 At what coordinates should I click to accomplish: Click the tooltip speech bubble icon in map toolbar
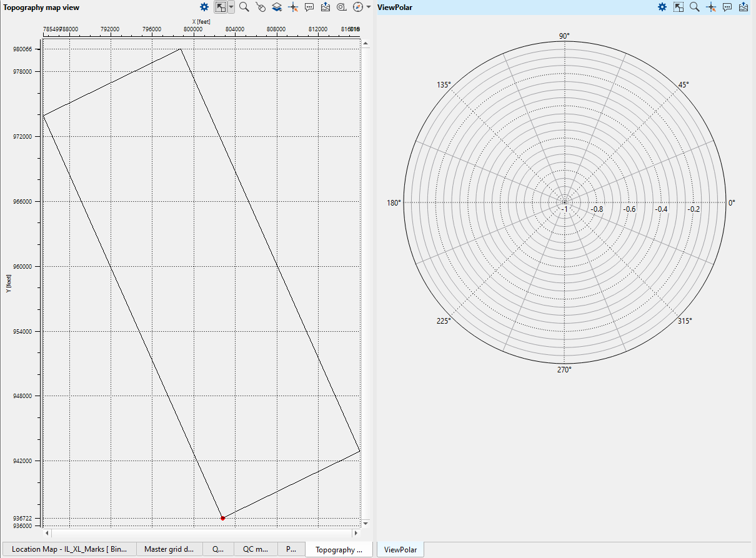tap(309, 7)
